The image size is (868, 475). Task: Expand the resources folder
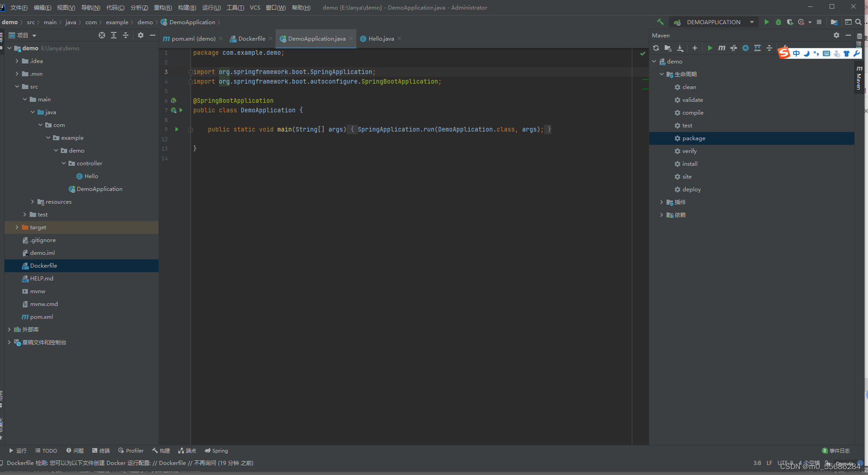click(x=32, y=201)
